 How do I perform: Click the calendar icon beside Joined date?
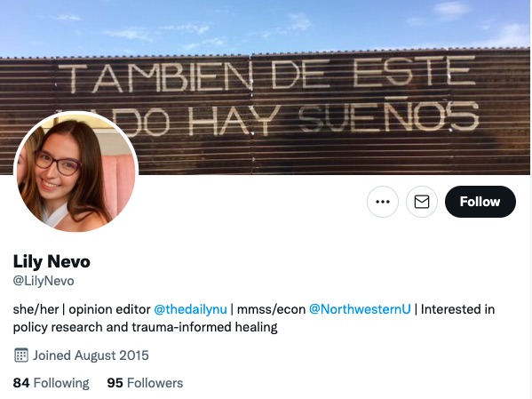(21, 355)
